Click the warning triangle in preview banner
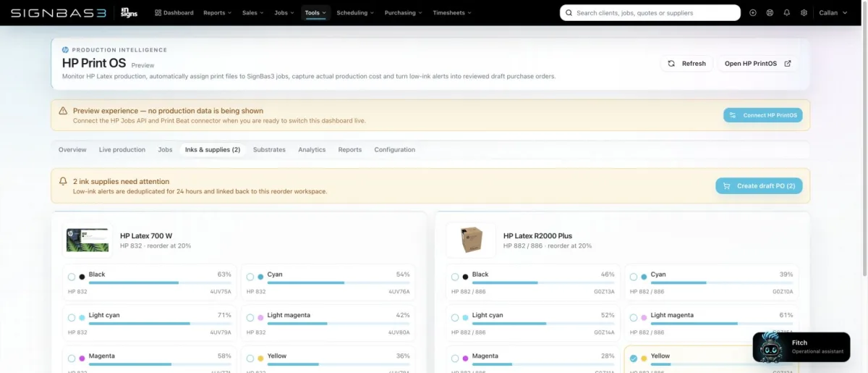 pos(63,111)
